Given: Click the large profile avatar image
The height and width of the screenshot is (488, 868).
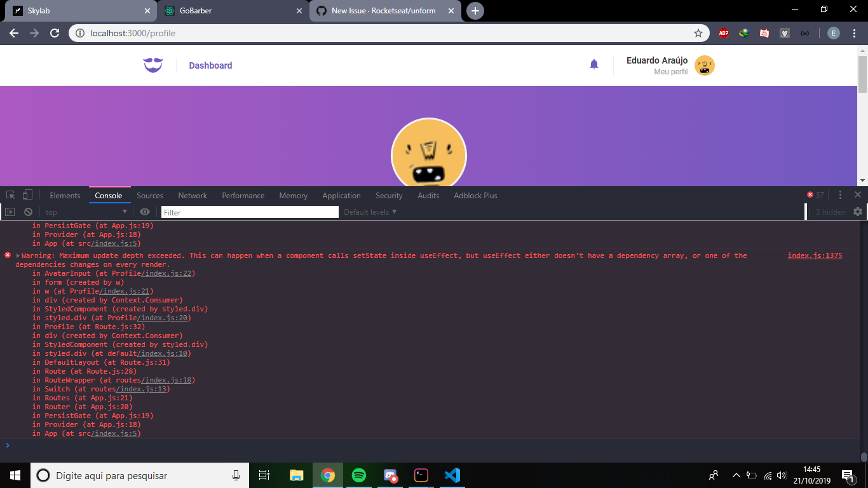Looking at the screenshot, I should [429, 152].
